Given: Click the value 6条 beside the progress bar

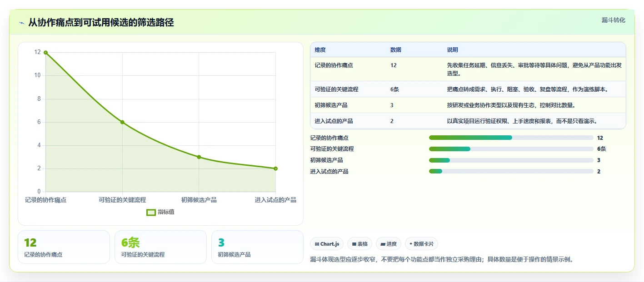Looking at the screenshot, I should click(601, 149).
